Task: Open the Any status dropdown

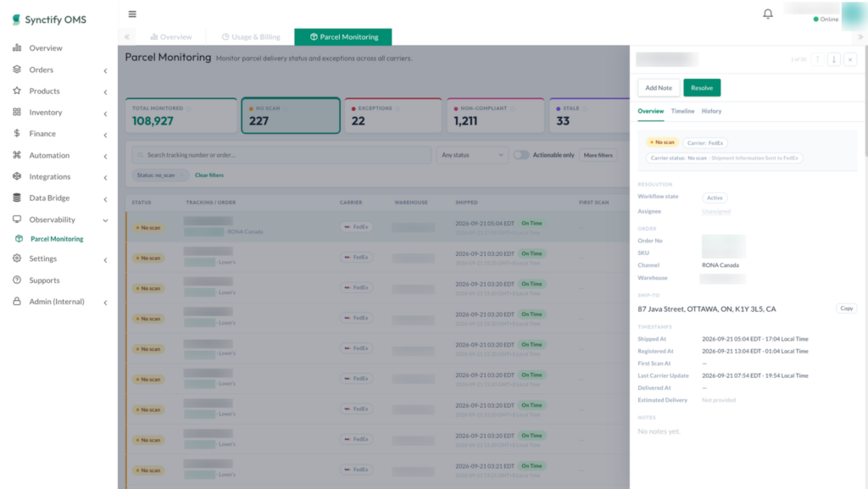Action: [x=472, y=155]
